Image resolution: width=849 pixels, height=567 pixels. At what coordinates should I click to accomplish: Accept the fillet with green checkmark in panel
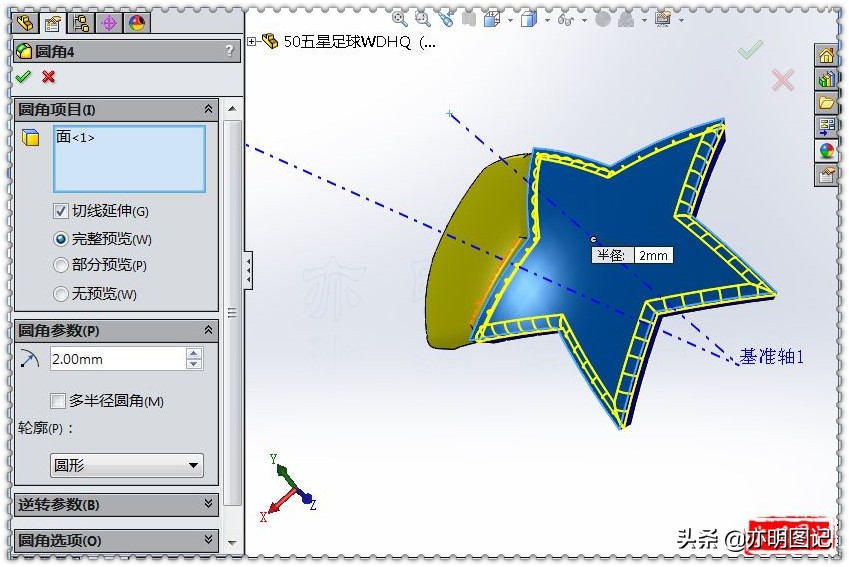(x=23, y=77)
